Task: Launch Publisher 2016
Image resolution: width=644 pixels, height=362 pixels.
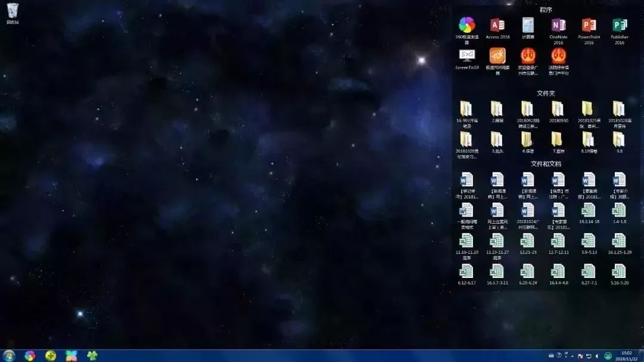Action: [x=620, y=26]
